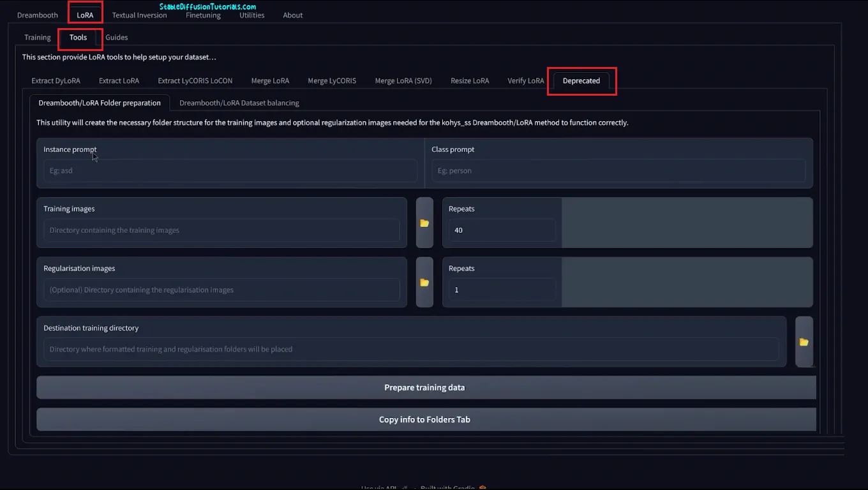
Task: Open folder picker for Training images
Action: pos(424,223)
